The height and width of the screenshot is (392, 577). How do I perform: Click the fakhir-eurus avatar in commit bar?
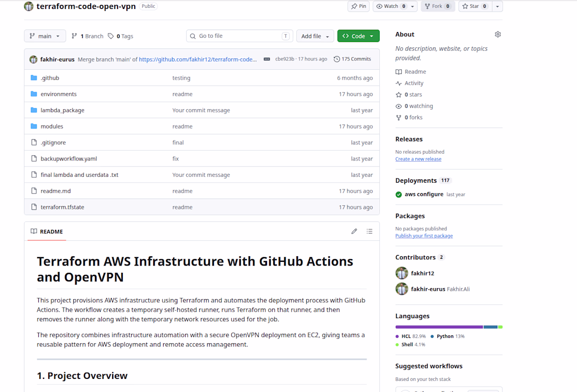(x=34, y=59)
